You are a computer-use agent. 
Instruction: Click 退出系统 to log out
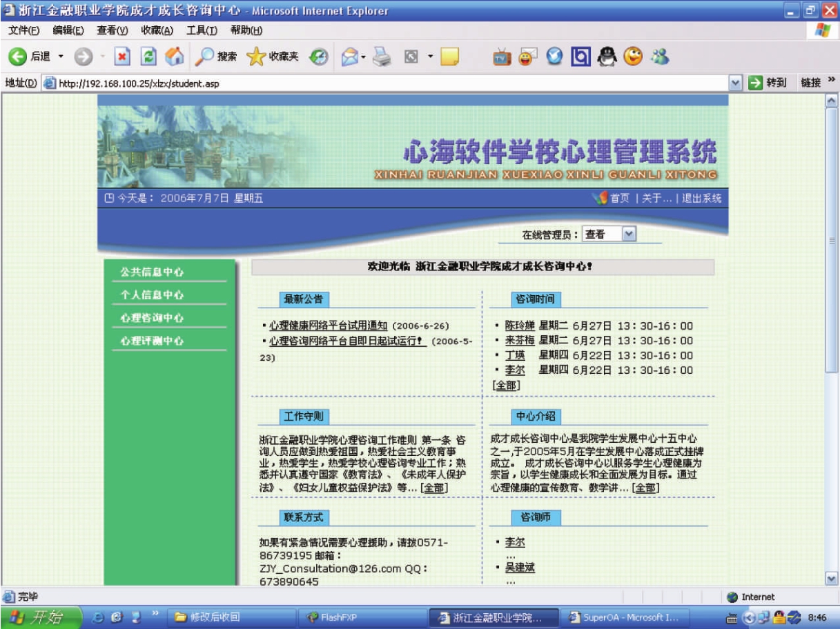coord(701,199)
